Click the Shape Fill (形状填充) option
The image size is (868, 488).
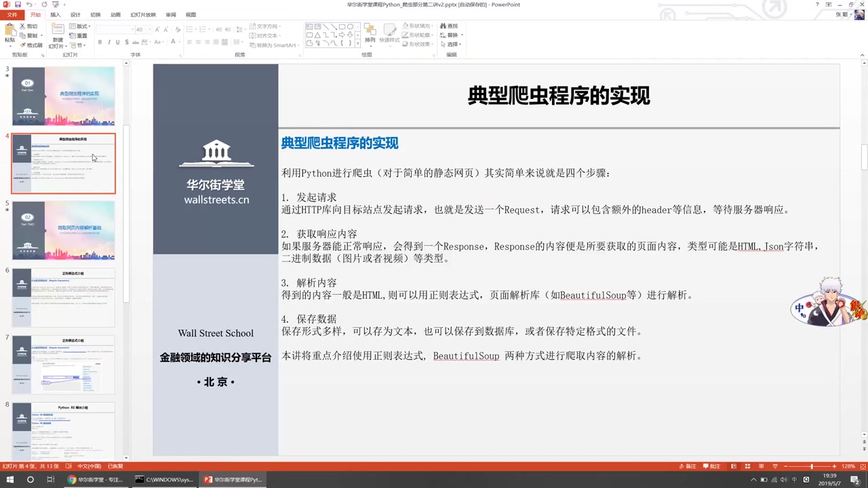pyautogui.click(x=420, y=26)
